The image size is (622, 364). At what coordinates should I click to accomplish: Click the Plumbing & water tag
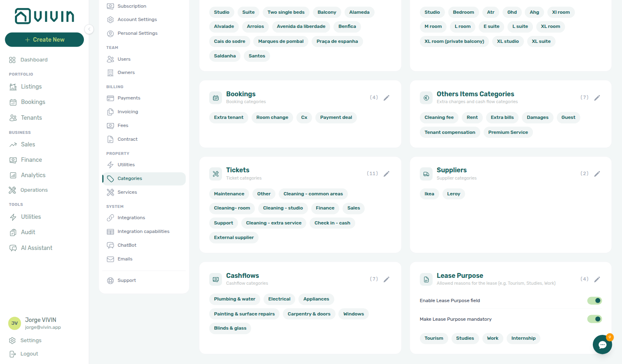(235, 299)
